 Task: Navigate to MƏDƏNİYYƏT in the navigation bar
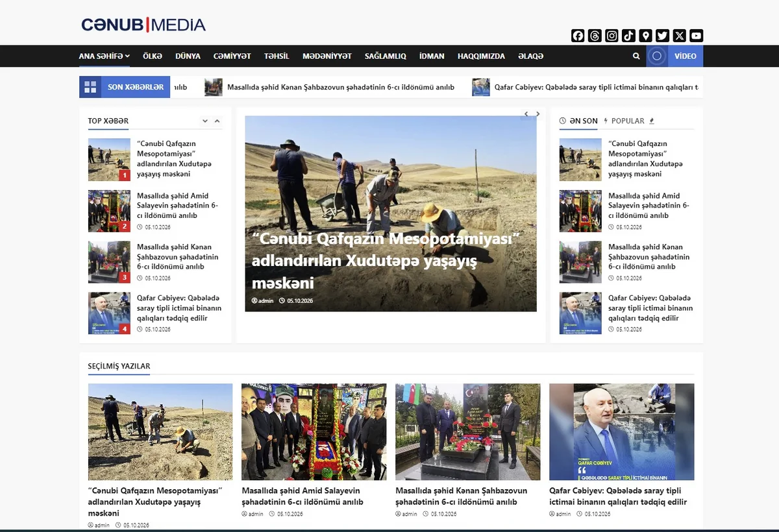pyautogui.click(x=327, y=56)
